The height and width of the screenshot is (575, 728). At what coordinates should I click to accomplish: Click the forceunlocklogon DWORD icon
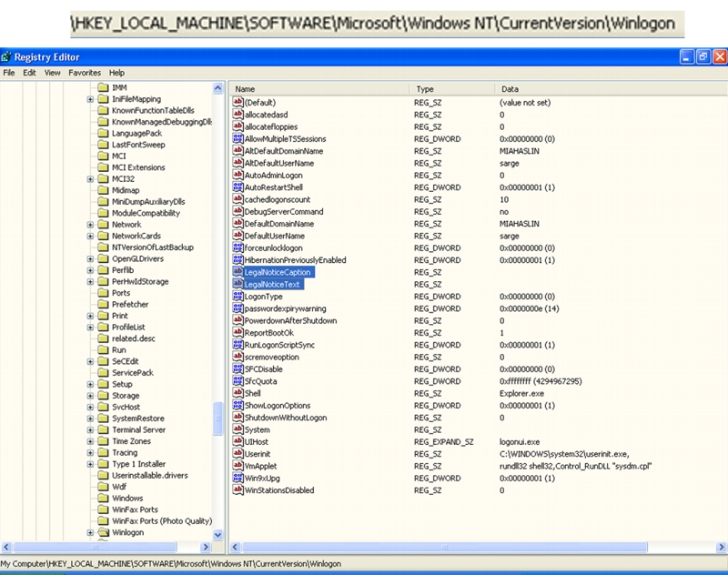tap(238, 247)
